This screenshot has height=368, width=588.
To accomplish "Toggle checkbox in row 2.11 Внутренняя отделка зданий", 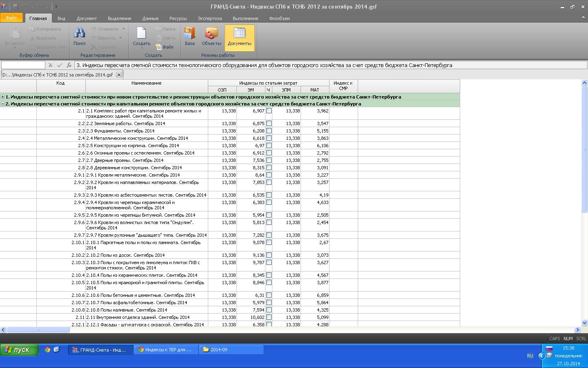I will click(x=269, y=317).
